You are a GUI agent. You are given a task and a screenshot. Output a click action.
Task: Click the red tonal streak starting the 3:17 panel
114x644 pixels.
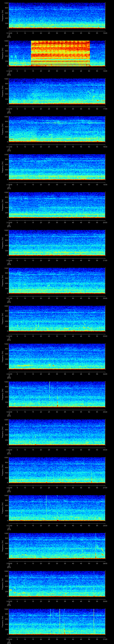click(11, 139)
